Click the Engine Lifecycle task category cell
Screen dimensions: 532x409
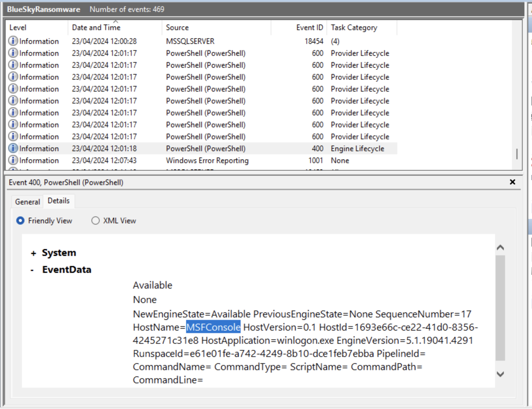coord(357,148)
